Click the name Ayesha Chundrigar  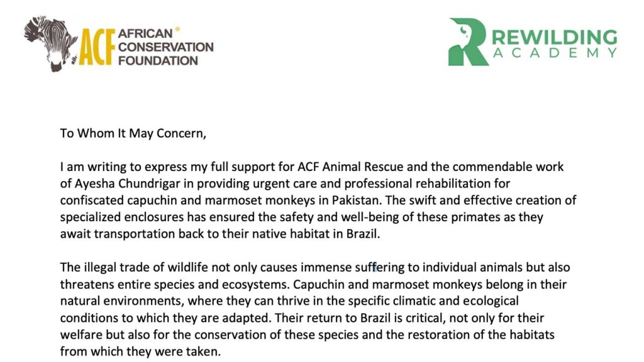coord(127,183)
